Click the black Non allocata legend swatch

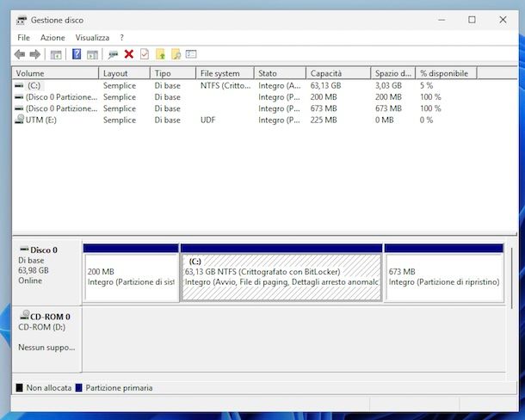click(x=20, y=388)
